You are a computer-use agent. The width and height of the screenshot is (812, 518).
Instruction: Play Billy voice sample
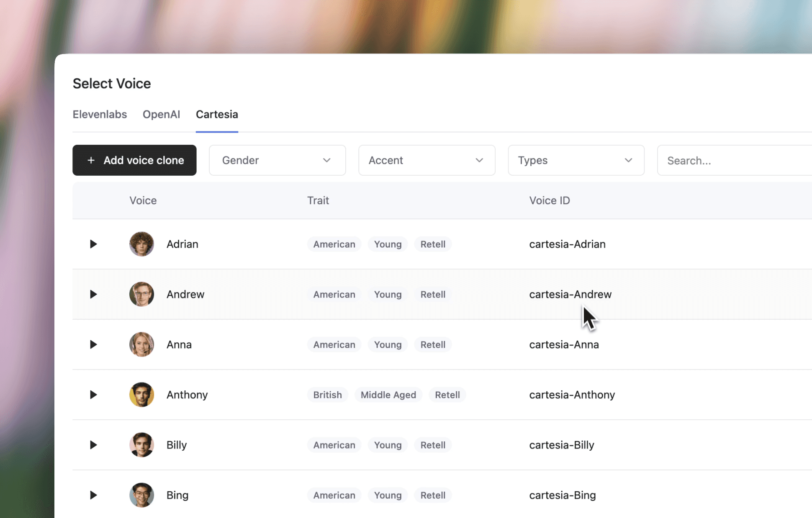(93, 445)
